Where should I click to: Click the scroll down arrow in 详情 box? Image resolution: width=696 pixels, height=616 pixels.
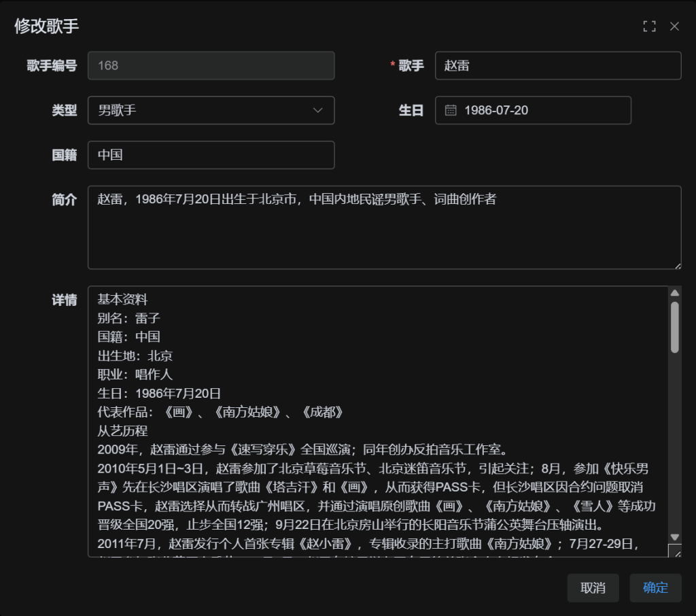pos(674,536)
